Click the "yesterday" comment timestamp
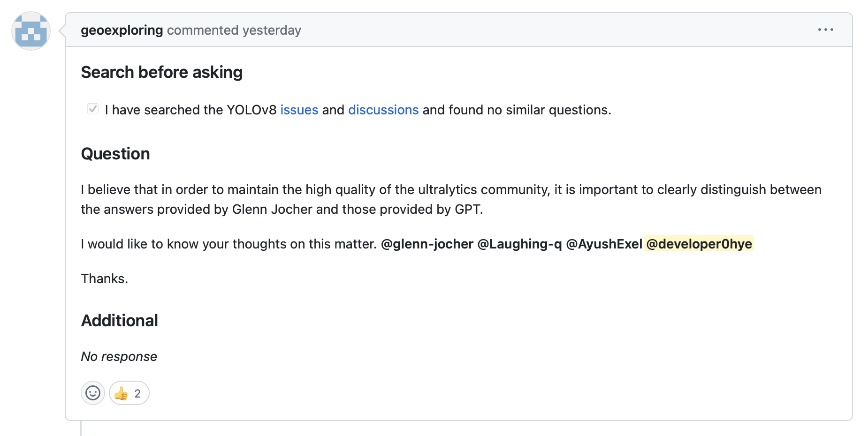The image size is (868, 436). click(272, 30)
